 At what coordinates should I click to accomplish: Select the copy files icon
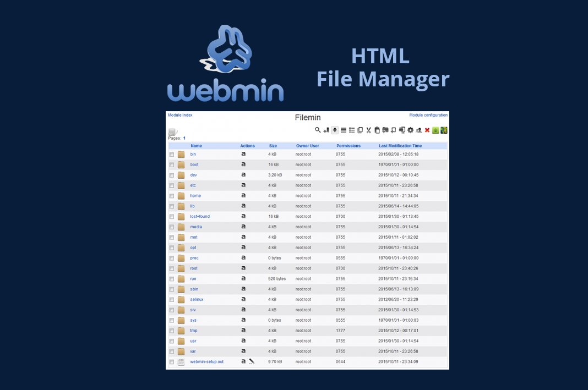point(360,130)
